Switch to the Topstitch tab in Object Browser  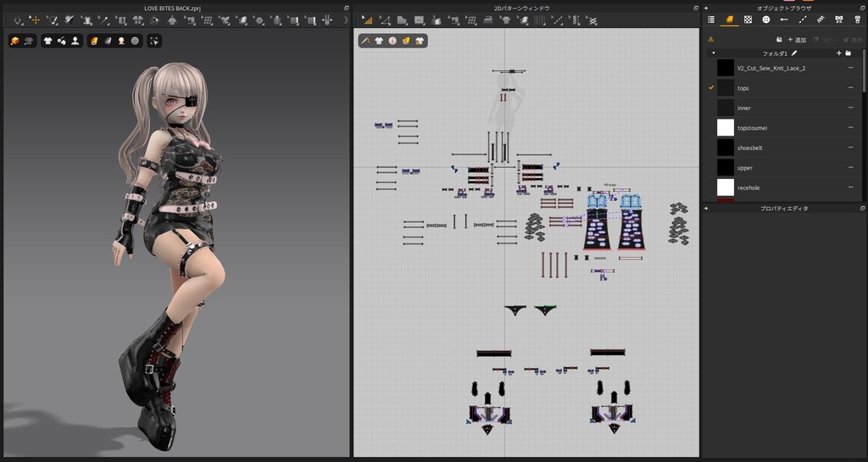pyautogui.click(x=802, y=19)
